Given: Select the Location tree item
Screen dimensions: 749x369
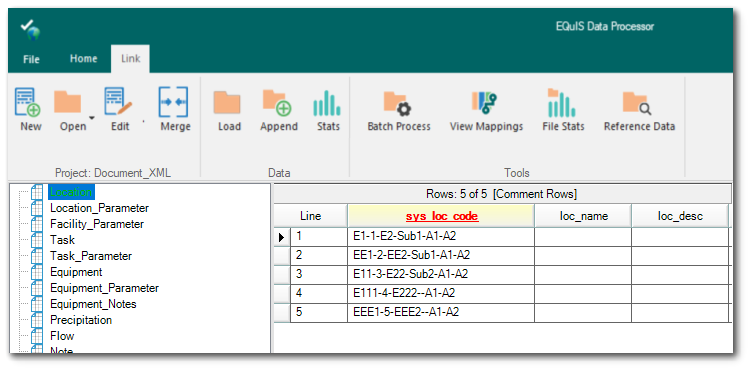Looking at the screenshot, I should (x=71, y=192).
